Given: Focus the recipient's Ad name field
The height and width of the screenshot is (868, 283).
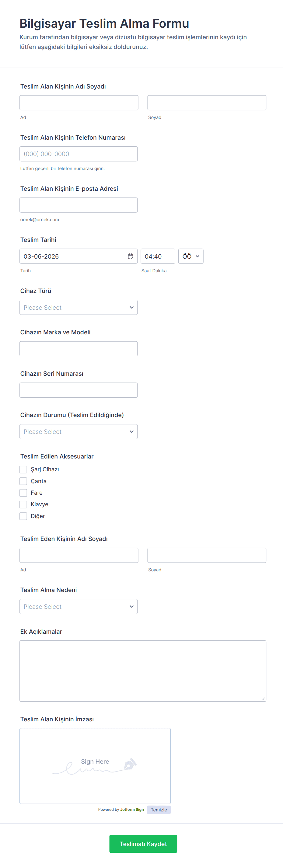Looking at the screenshot, I should (79, 103).
